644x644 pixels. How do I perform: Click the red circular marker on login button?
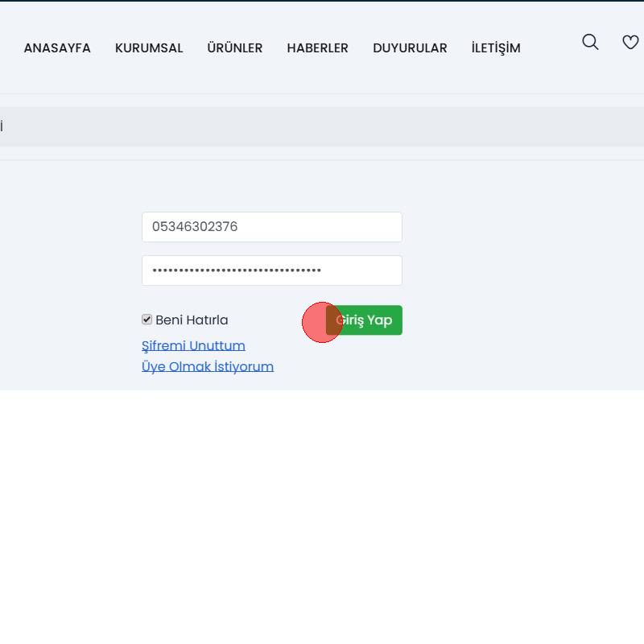tap(322, 323)
